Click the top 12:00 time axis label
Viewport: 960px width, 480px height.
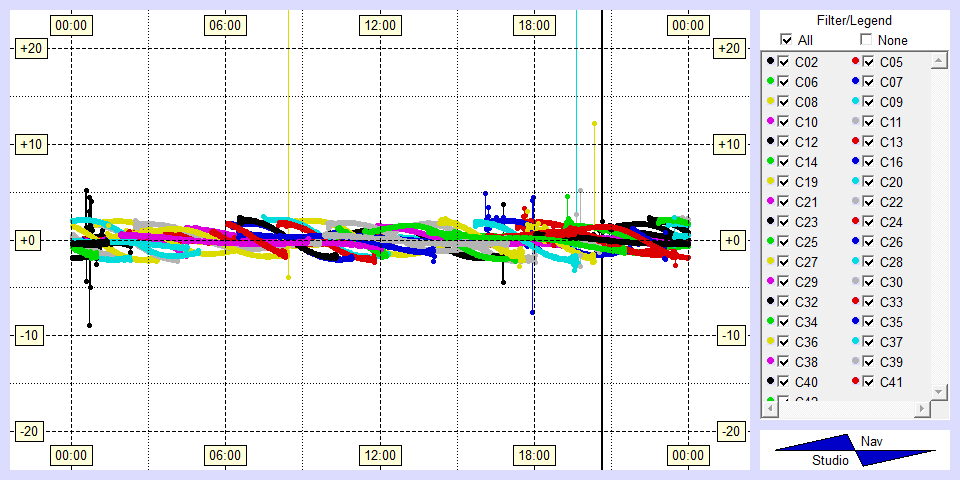coord(379,24)
